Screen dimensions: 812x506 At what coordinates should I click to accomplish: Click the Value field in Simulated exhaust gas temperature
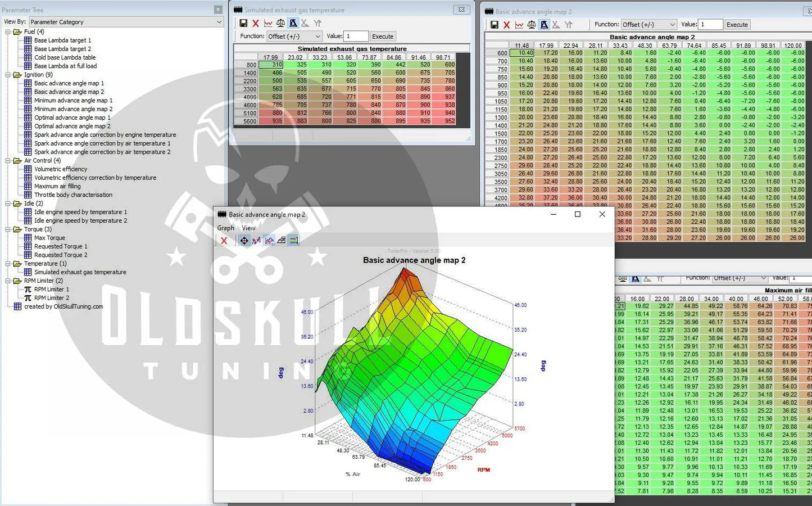pos(356,37)
